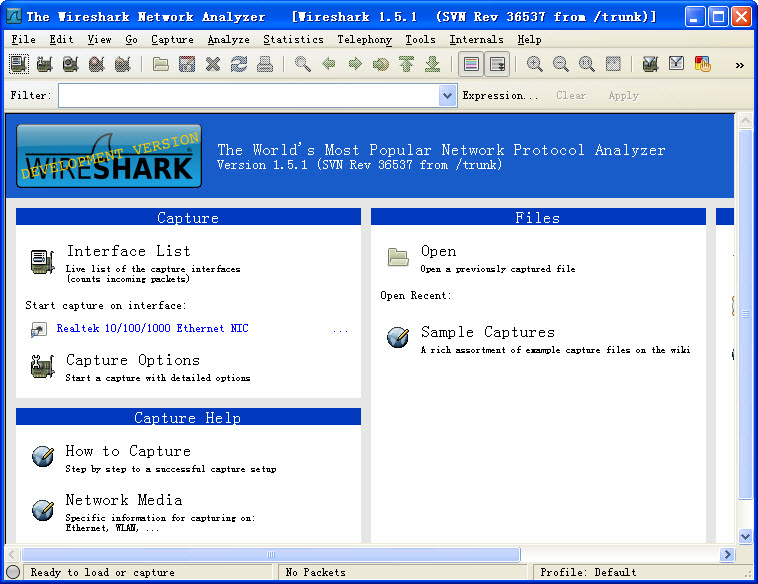Open the Edit menu
This screenshot has height=584, width=758.
(x=61, y=40)
